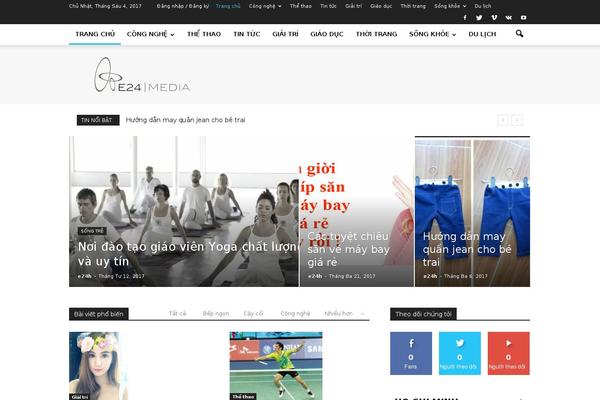Select the Tất cả filter tab
Viewport: 600px width, 400px height.
click(178, 313)
